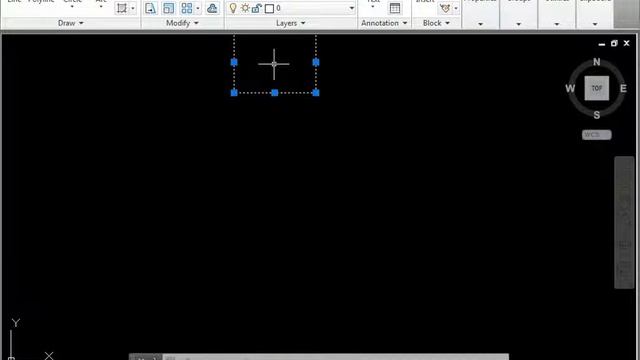The height and width of the screenshot is (360, 640).
Task: Open the Text tool dropdown arrow
Action: click(x=373, y=7)
